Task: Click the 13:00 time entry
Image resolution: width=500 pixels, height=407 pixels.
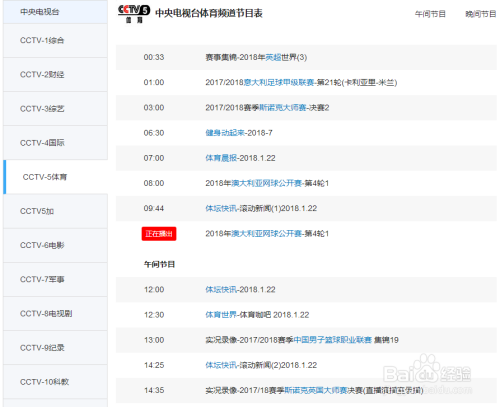Action: [154, 340]
